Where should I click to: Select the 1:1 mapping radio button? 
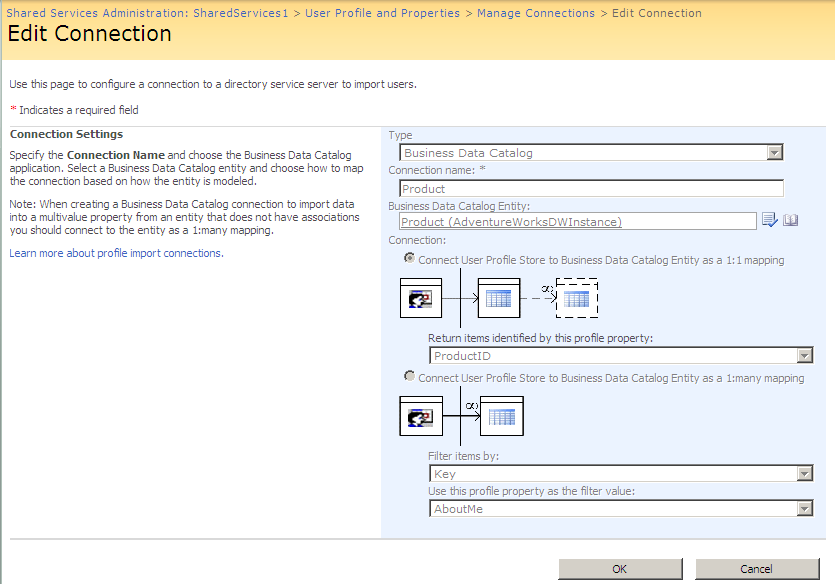[409, 259]
